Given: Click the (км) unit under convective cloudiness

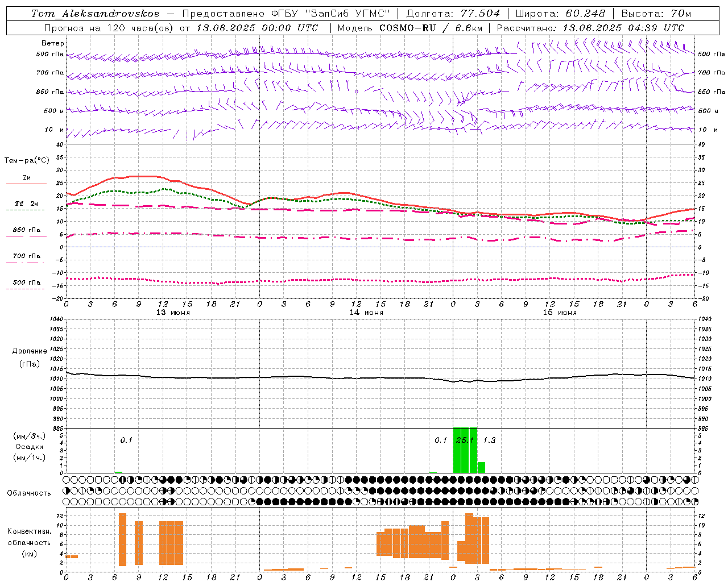Looking at the screenshot, I should click(x=30, y=554).
